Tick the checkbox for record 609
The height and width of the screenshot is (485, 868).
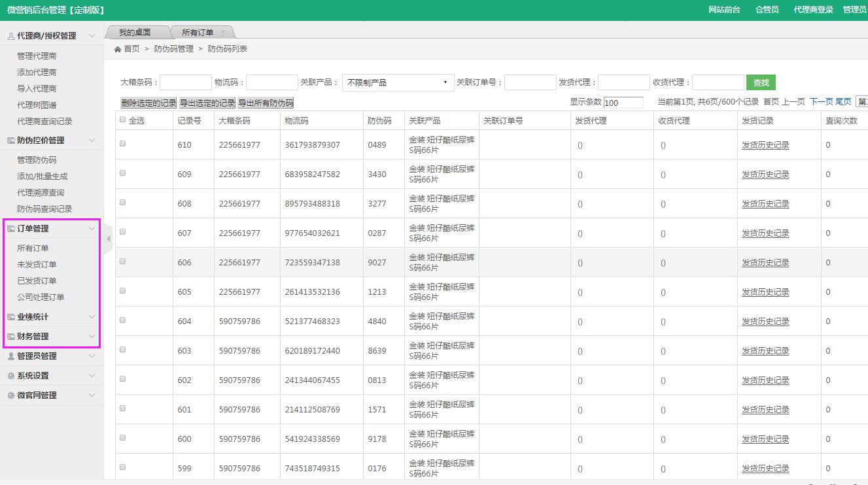tap(122, 173)
